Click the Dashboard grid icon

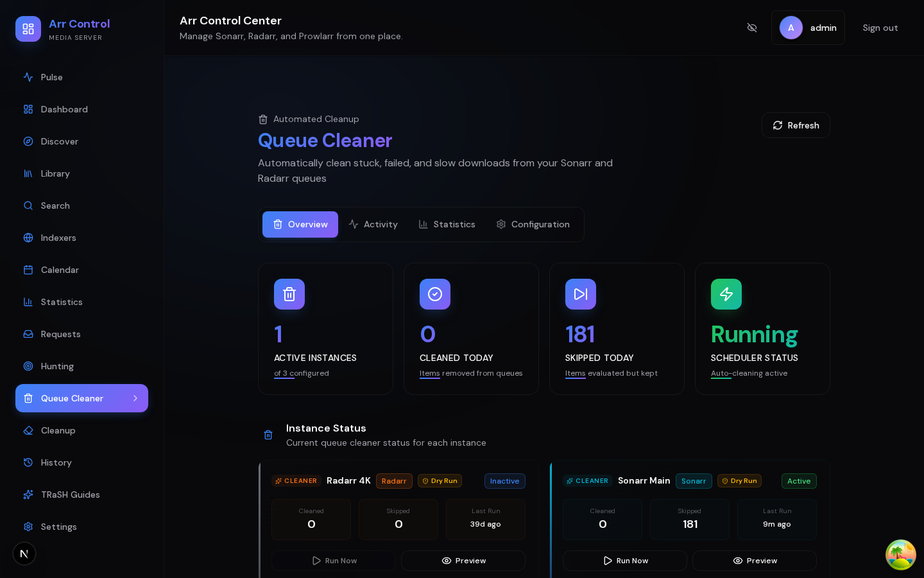pyautogui.click(x=28, y=109)
